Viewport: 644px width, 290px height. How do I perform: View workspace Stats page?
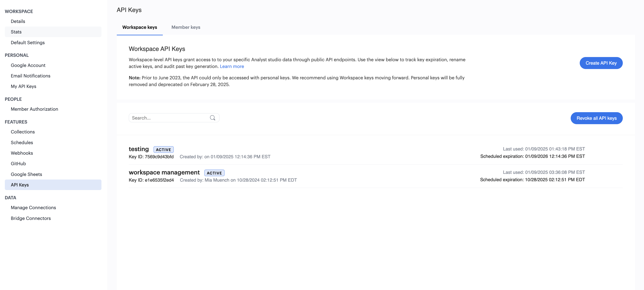tap(16, 32)
